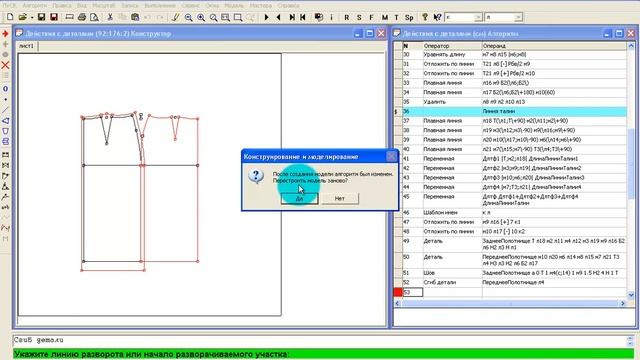
Task: Select row 35 Удалить in algorithm table
Action: pos(514,102)
